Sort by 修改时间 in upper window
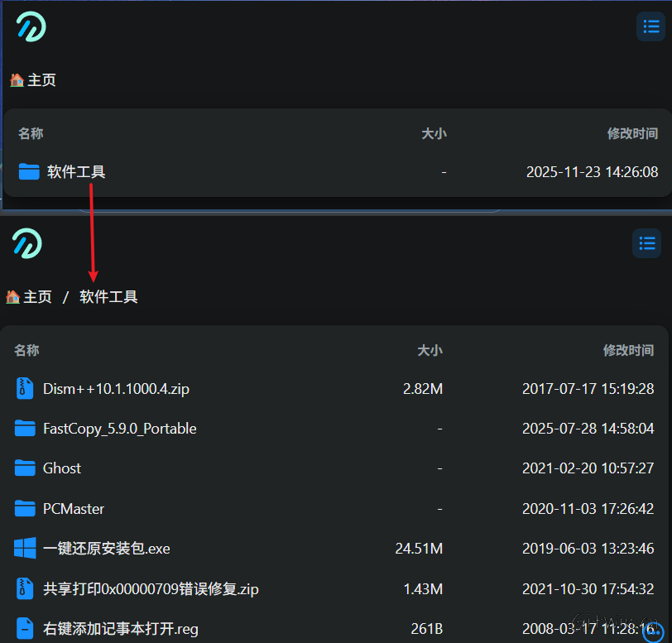 click(632, 133)
